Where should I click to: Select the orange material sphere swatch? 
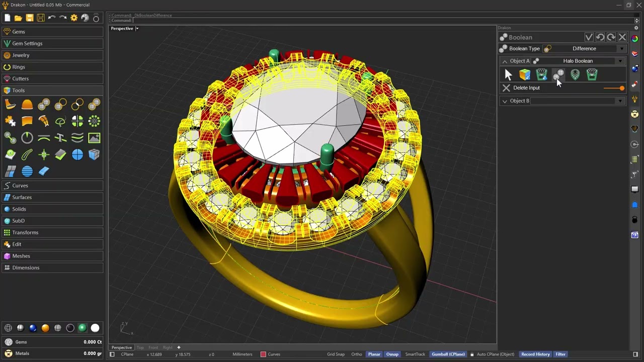(45, 328)
